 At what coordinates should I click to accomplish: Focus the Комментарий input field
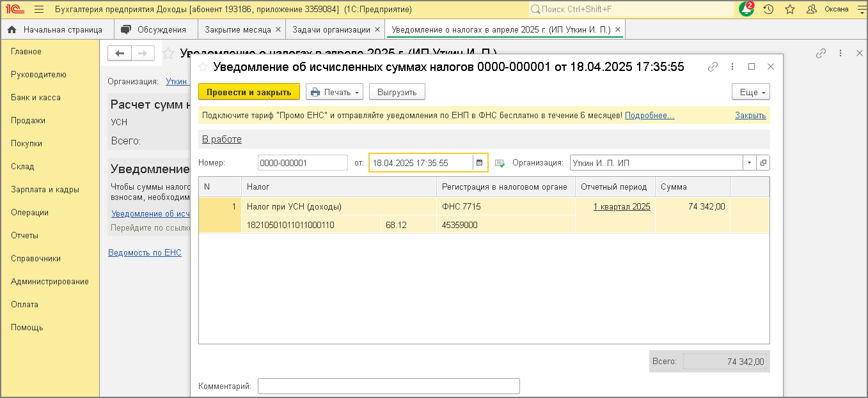[389, 387]
